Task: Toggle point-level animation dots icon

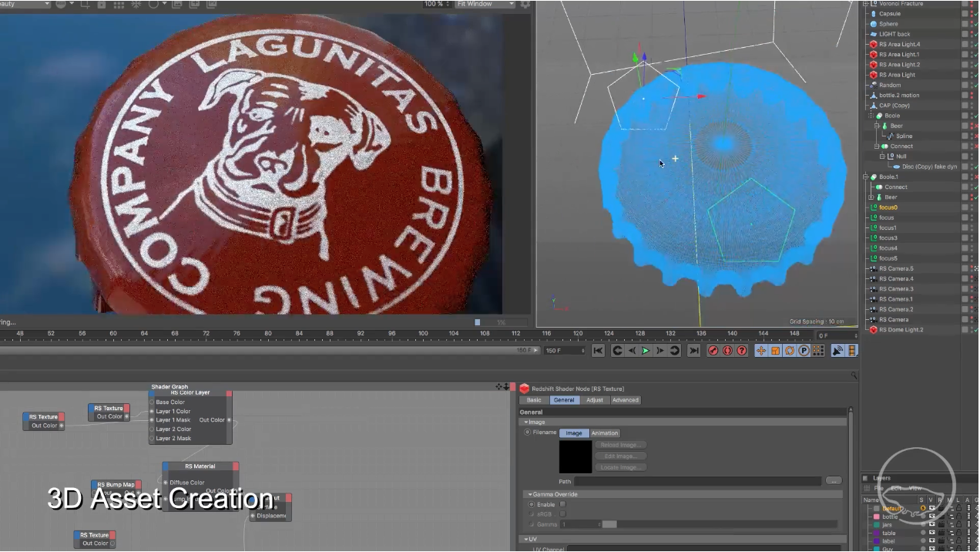Action: (818, 351)
